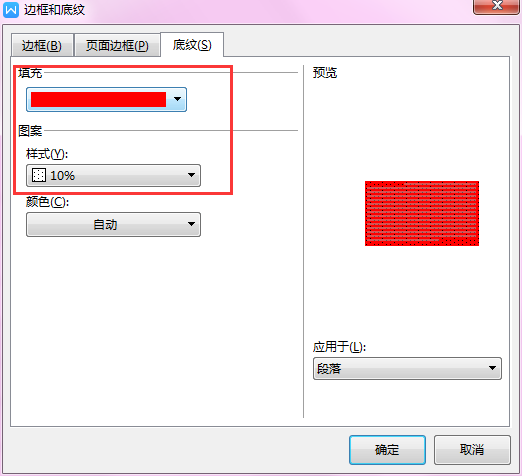Click the 样式(Y): label
The width and height of the screenshot is (522, 476).
tap(47, 154)
